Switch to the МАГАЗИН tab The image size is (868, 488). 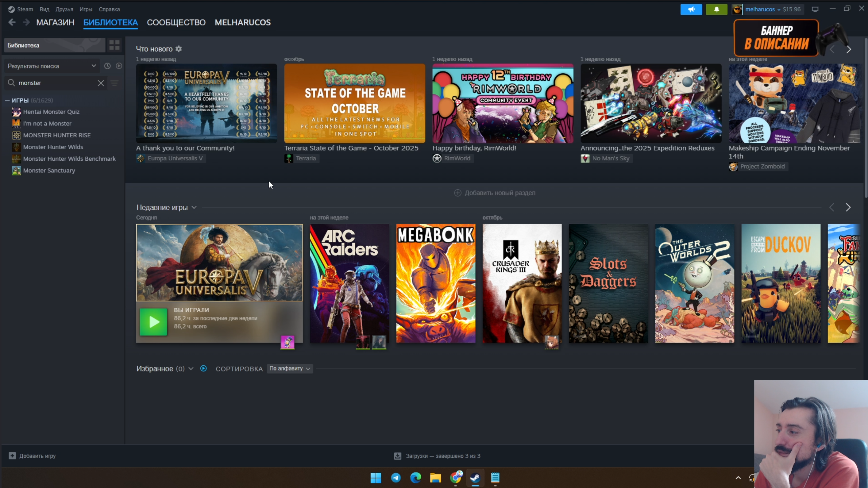coord(55,23)
